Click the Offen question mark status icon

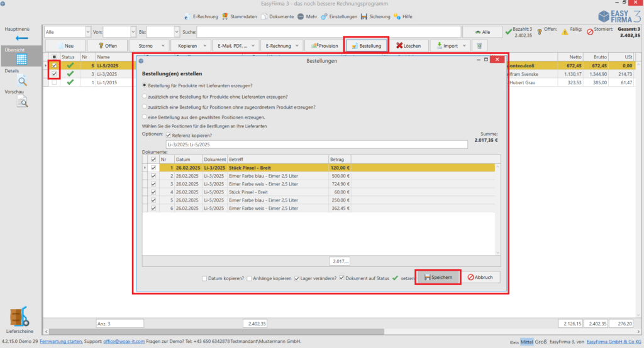pos(539,31)
